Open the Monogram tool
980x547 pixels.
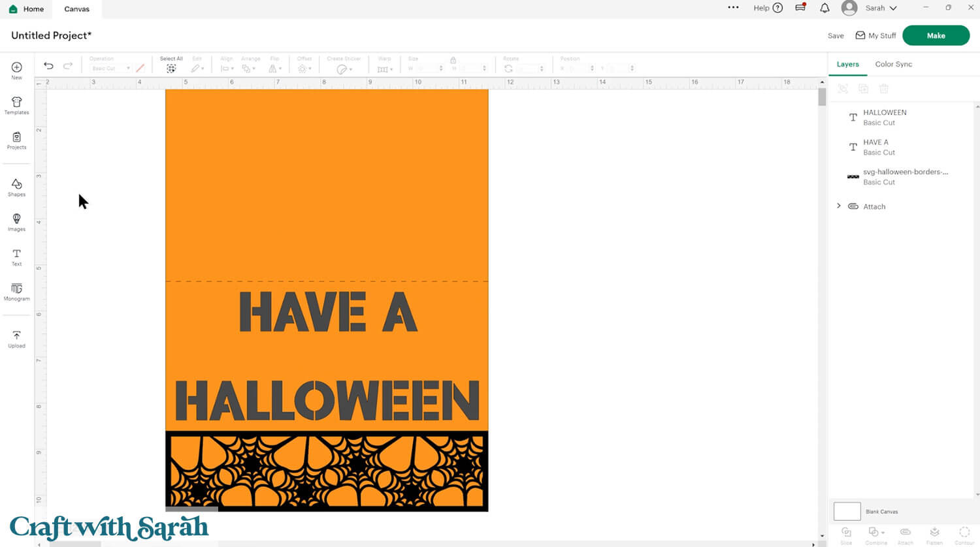tap(16, 292)
